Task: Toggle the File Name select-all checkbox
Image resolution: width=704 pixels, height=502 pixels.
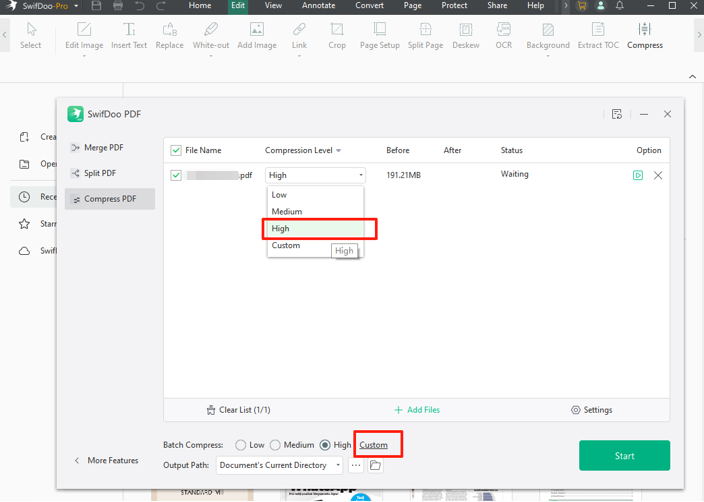Action: (176, 150)
